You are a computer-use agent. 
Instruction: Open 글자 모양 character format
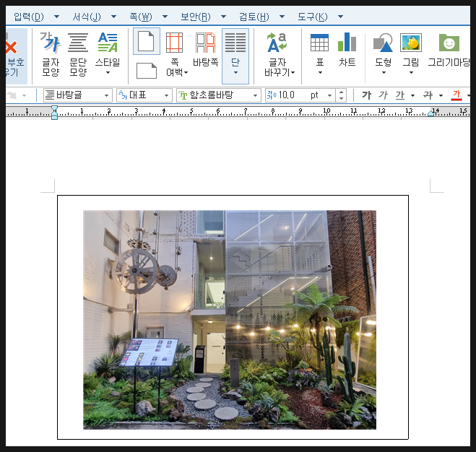(x=51, y=54)
